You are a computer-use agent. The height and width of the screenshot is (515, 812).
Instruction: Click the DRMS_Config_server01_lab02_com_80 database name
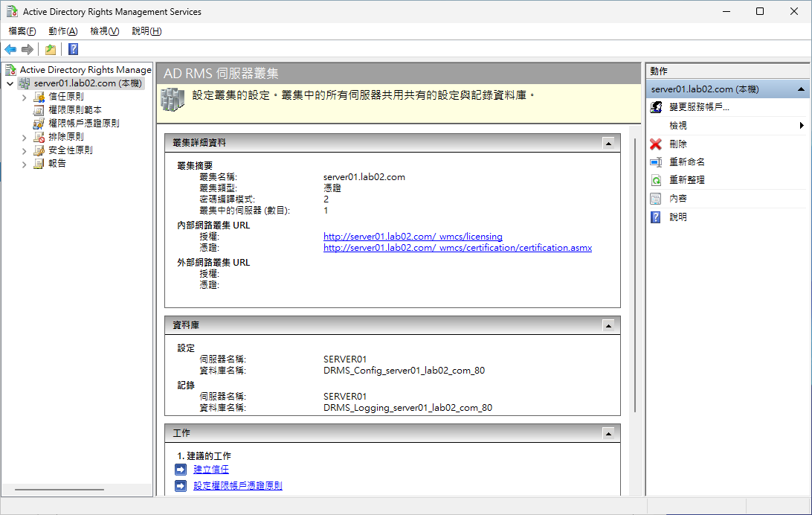[x=404, y=371]
